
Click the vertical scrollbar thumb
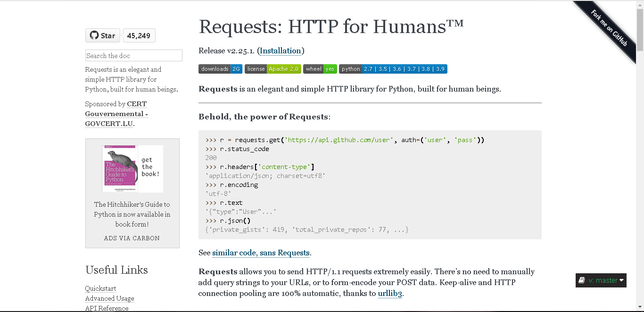tap(640, 29)
